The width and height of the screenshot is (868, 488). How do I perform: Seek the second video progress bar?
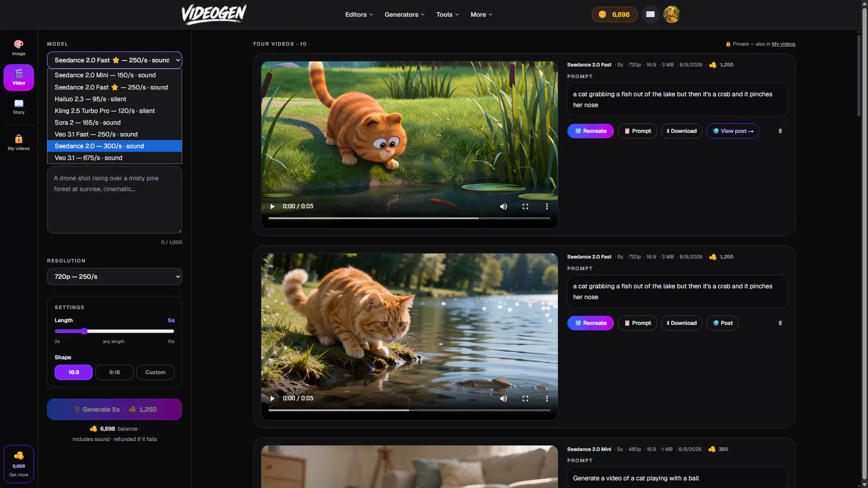(409, 410)
